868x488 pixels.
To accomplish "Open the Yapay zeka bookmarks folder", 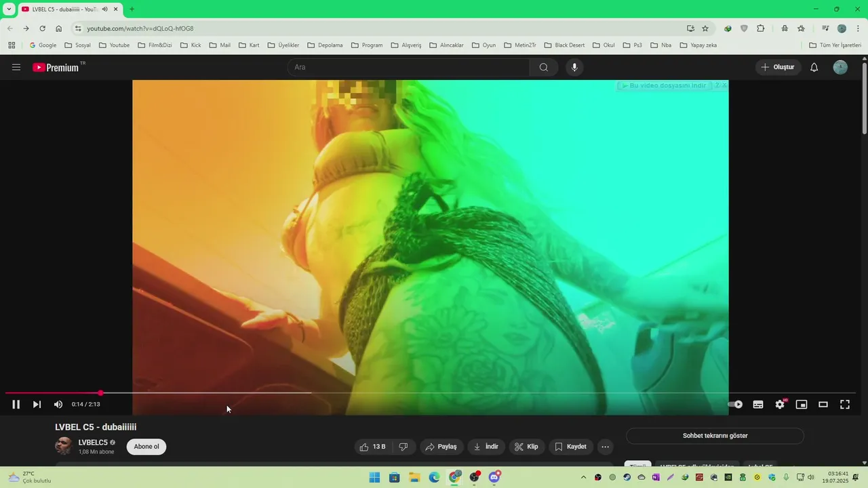I will (698, 45).
